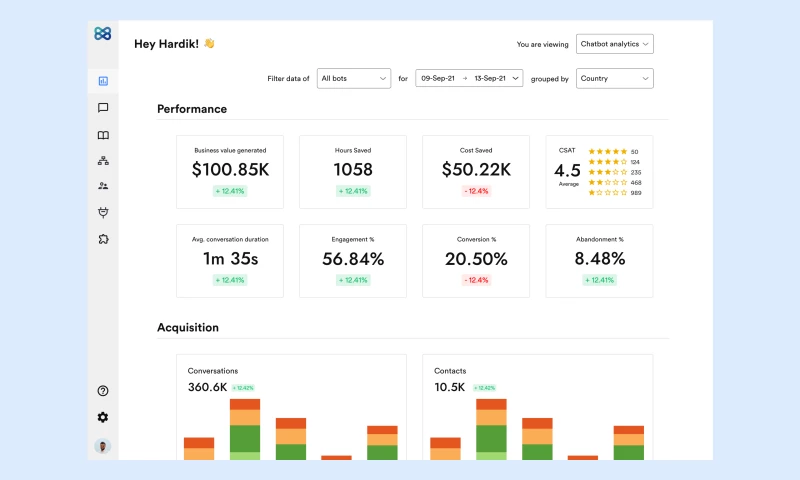The image size is (800, 480).
Task: Open the team users sidebar icon
Action: click(x=102, y=186)
